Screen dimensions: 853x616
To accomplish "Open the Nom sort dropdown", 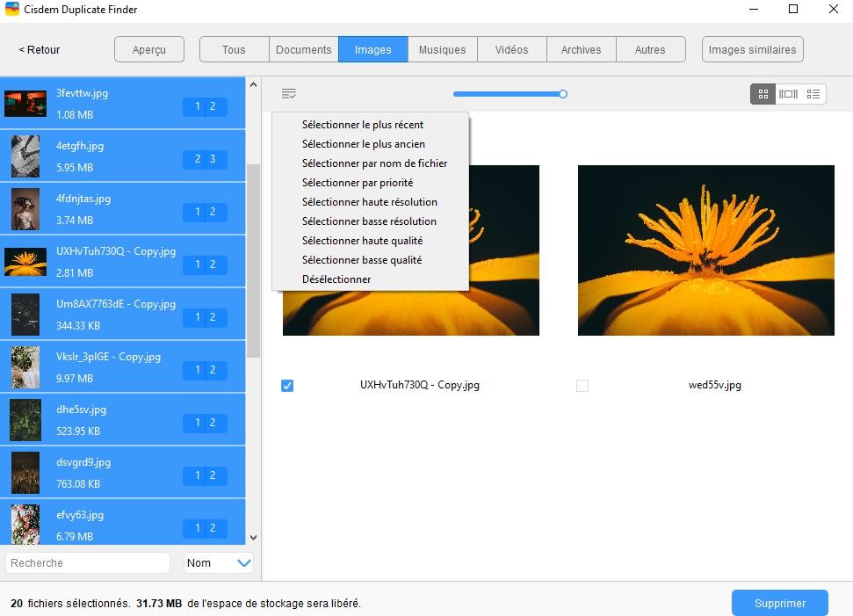I will click(219, 563).
